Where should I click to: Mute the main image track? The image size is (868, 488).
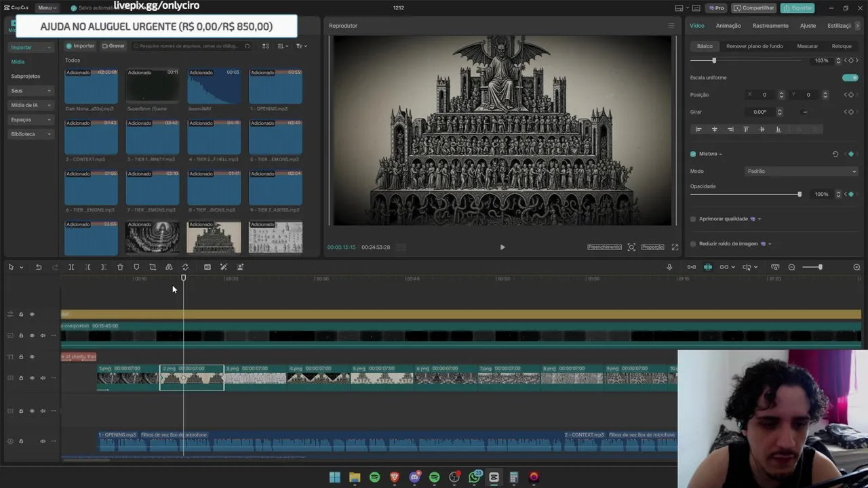43,378
